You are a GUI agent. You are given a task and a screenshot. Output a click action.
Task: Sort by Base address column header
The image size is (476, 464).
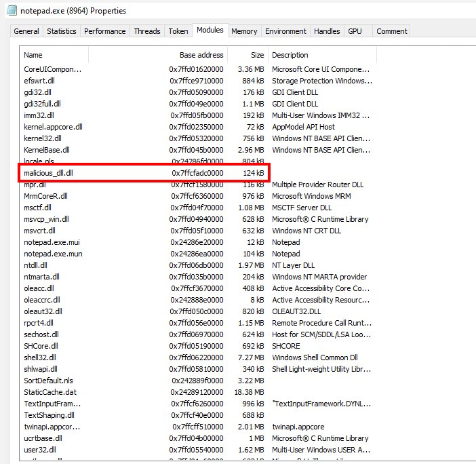point(158,55)
